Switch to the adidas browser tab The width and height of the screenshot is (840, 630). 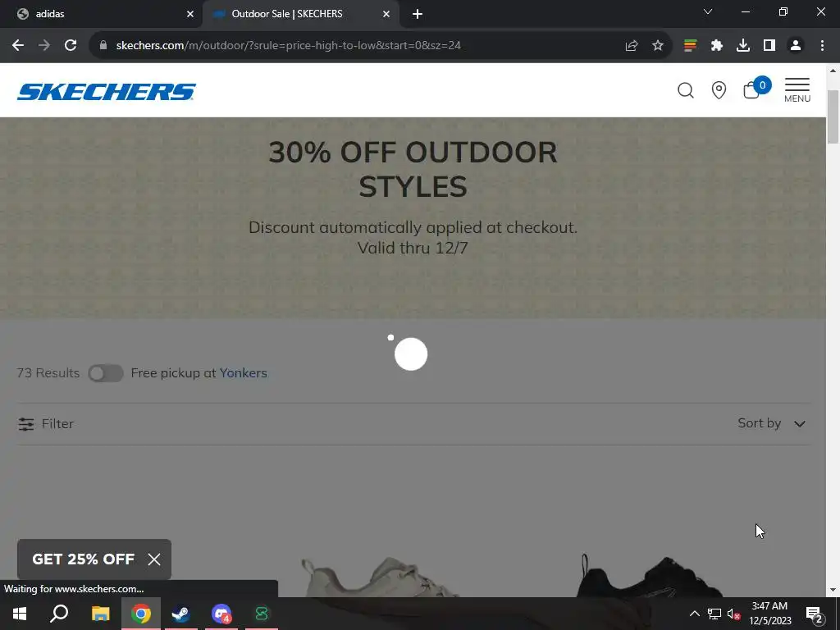point(101,14)
